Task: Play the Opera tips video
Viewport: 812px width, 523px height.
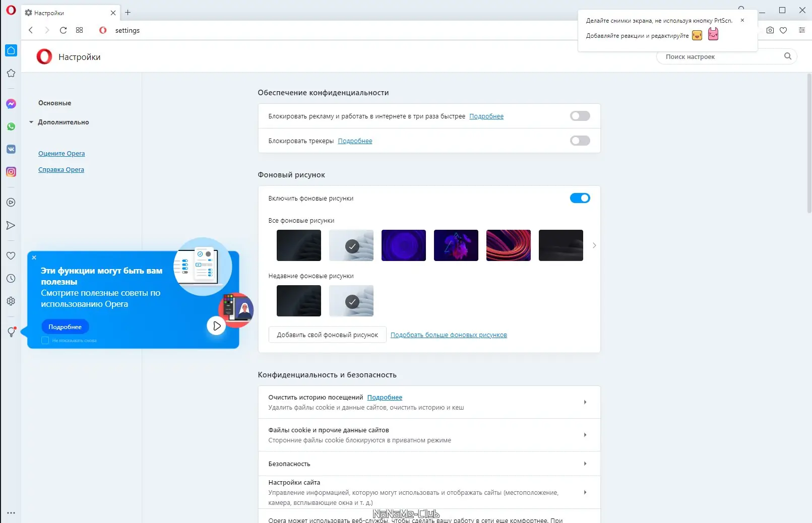Action: click(x=216, y=326)
